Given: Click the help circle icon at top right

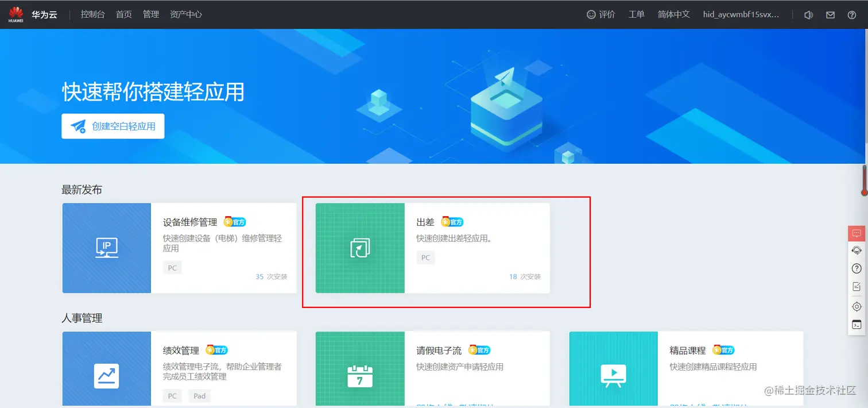Looking at the screenshot, I should 851,14.
